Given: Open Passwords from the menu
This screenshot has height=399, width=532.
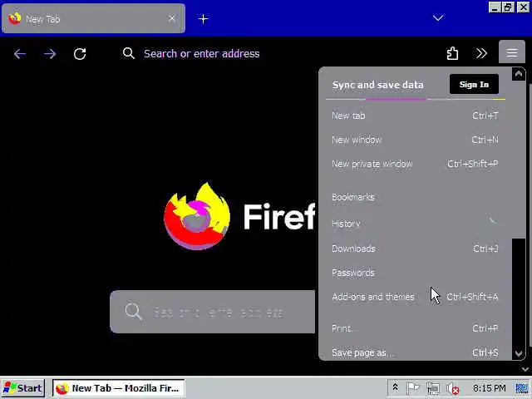Looking at the screenshot, I should pos(415,273).
